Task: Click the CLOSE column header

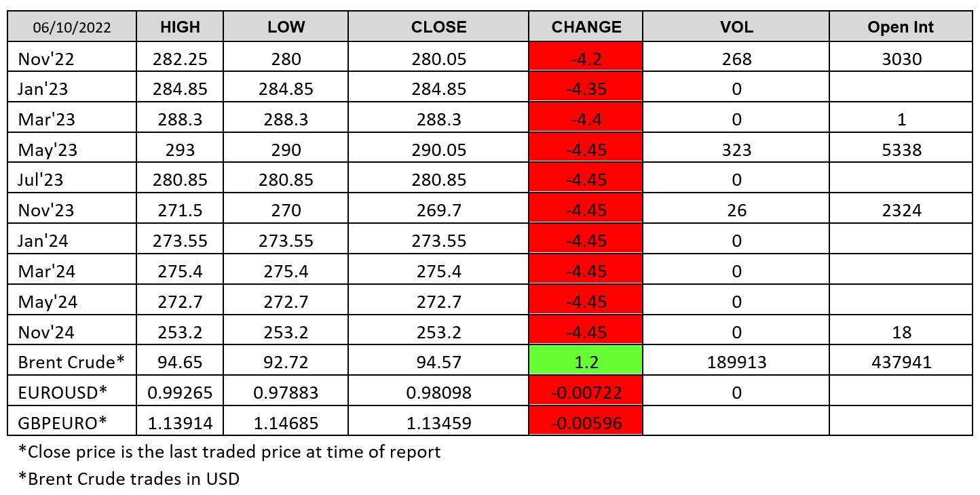Action: 438,27
